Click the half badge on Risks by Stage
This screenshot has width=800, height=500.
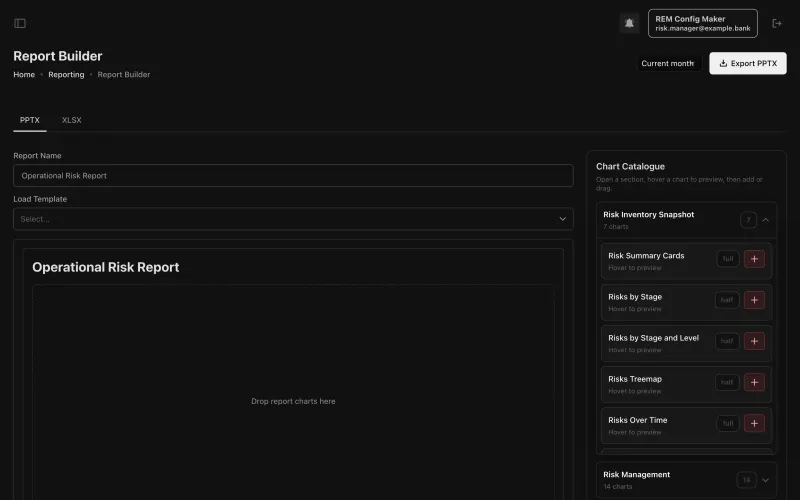click(x=727, y=300)
